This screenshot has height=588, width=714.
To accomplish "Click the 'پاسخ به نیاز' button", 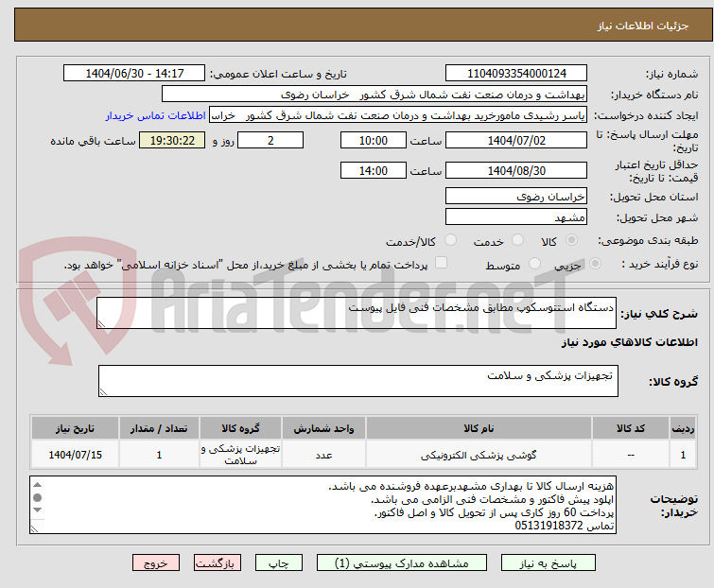I will coord(548,563).
